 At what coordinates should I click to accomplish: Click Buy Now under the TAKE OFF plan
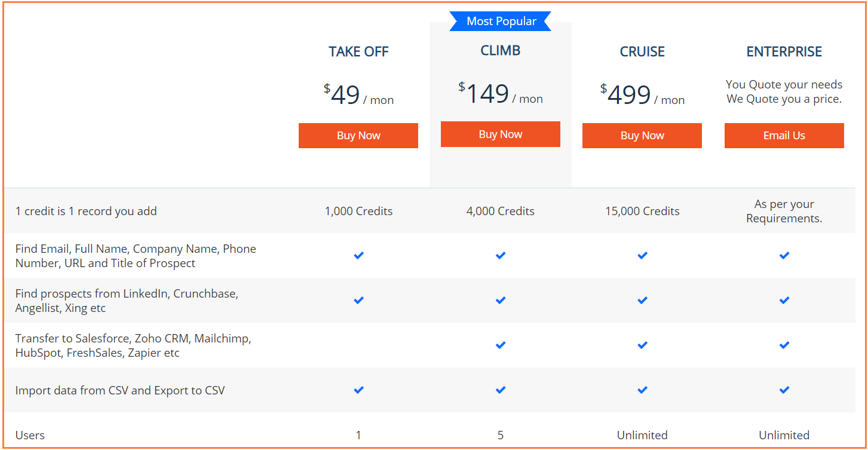click(x=358, y=136)
